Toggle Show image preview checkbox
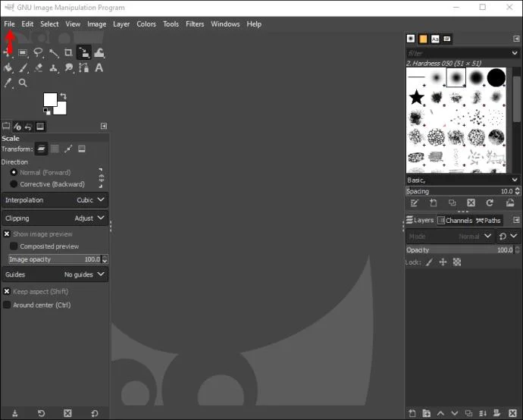This screenshot has height=420, width=523. 7,234
